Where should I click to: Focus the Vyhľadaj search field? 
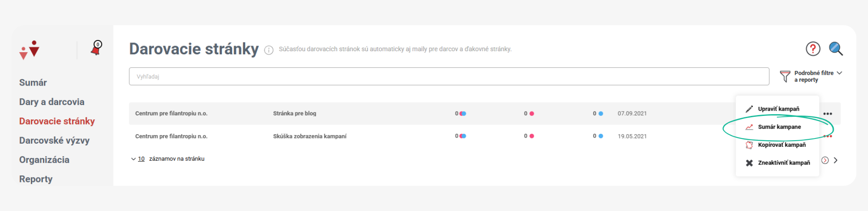pyautogui.click(x=449, y=76)
